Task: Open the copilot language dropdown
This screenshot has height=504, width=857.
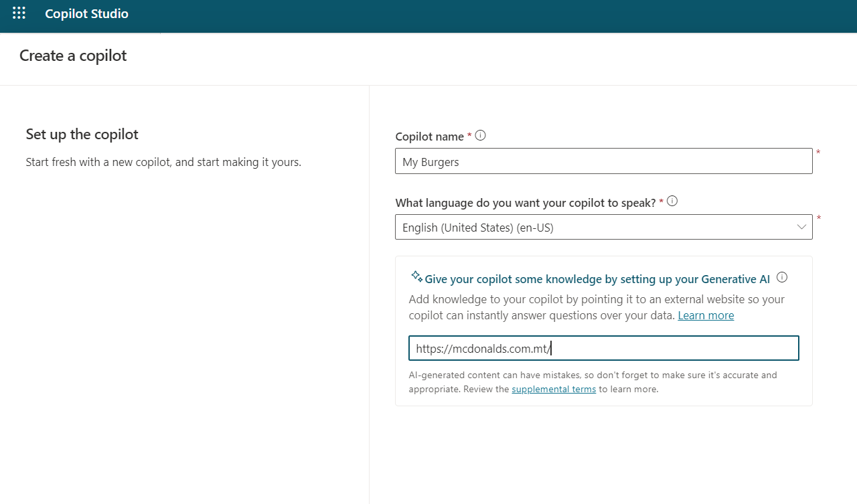Action: [x=603, y=227]
